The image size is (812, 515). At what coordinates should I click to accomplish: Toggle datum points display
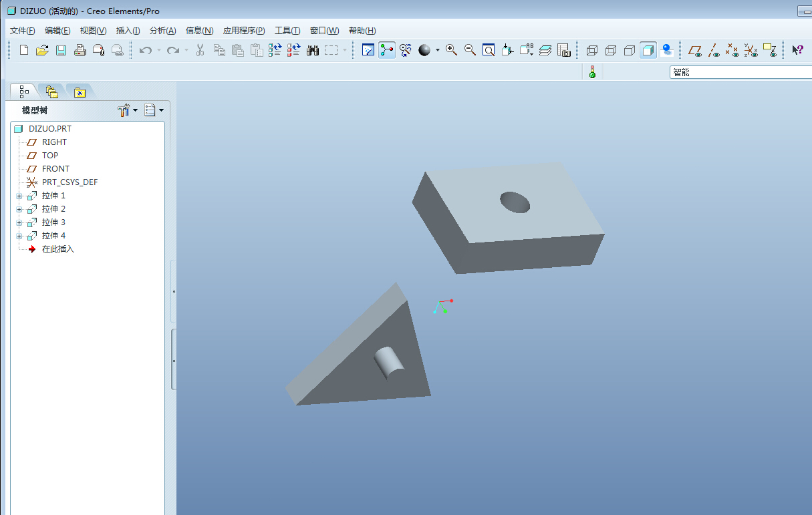(733, 50)
